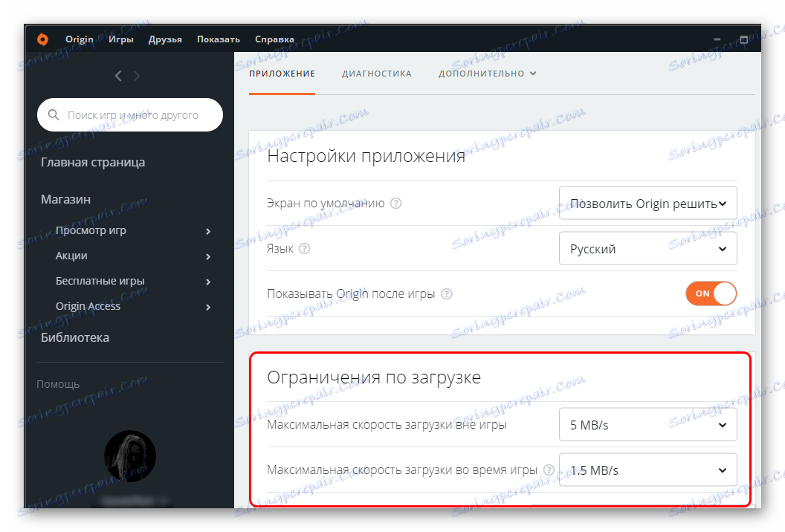Screen dimensions: 785x532
Task: Disable Показывать Origin после игры toggle
Action: point(711,293)
